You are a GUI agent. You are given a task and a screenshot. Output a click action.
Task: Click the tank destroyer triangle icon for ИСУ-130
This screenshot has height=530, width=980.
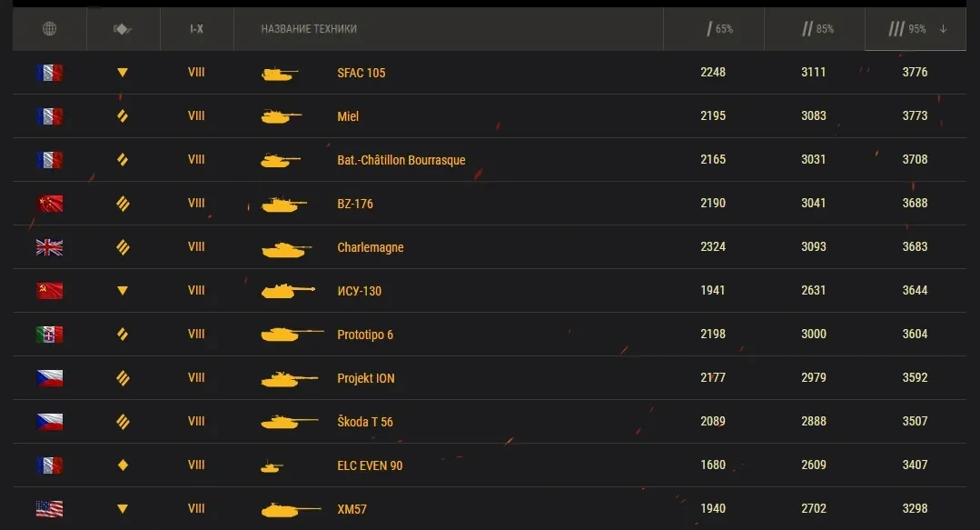[123, 290]
